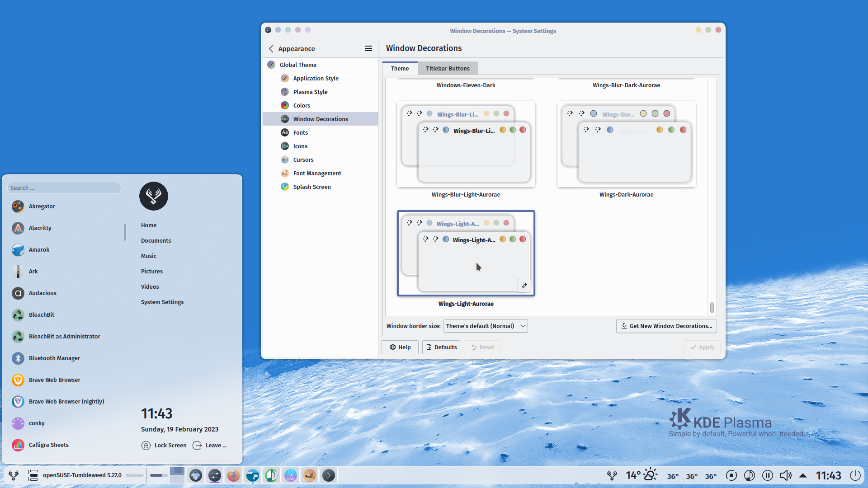Open Audacious from the launcher
This screenshot has height=488, width=868.
(x=65, y=293)
